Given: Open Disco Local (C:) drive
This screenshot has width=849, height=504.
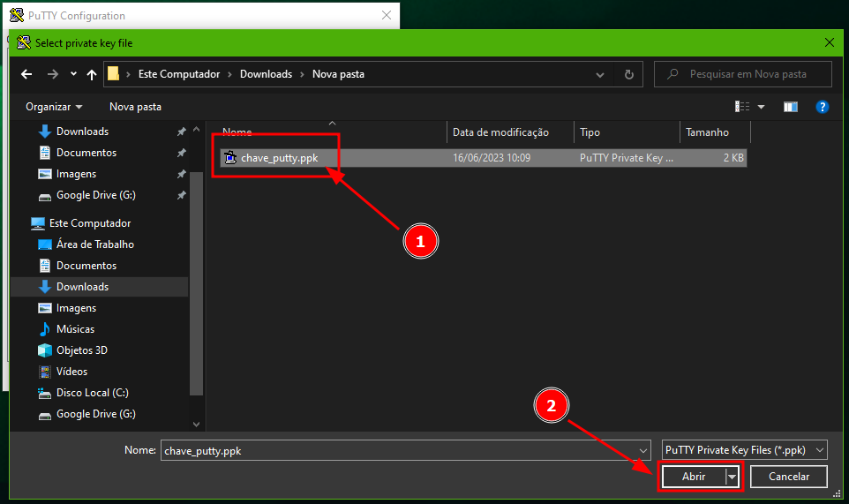Looking at the screenshot, I should pyautogui.click(x=92, y=393).
